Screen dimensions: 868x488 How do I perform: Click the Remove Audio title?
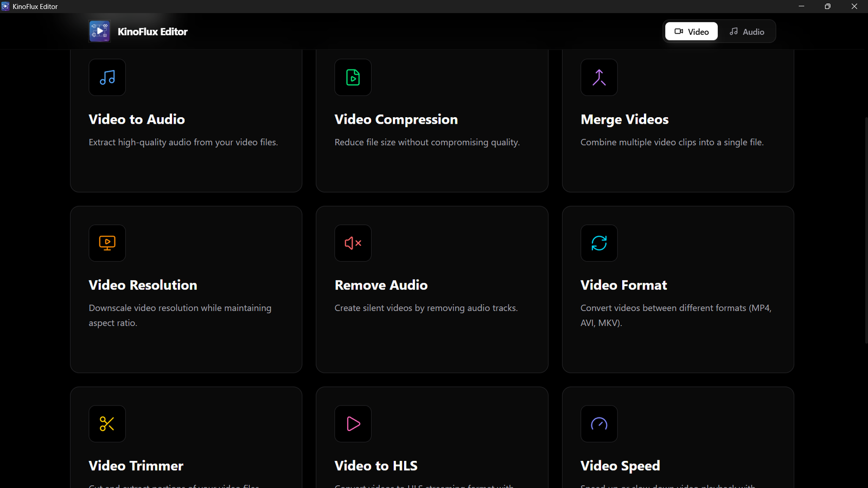[381, 285]
